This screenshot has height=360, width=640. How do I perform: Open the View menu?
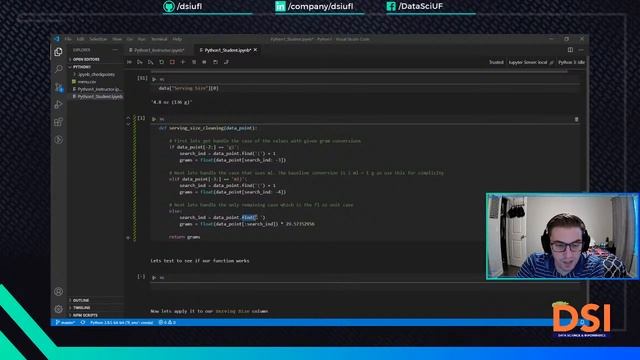tap(117, 39)
